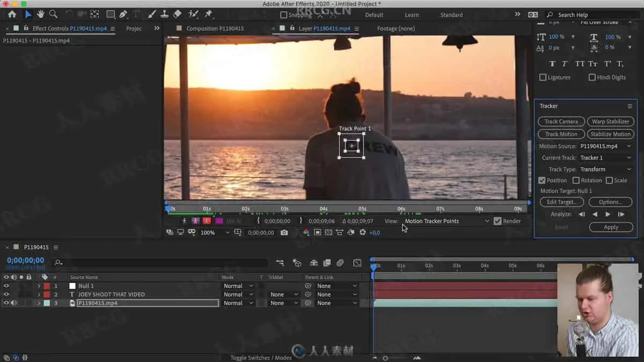Image resolution: width=644 pixels, height=362 pixels.
Task: Click the timeline zoom slider handle
Action: (385, 358)
